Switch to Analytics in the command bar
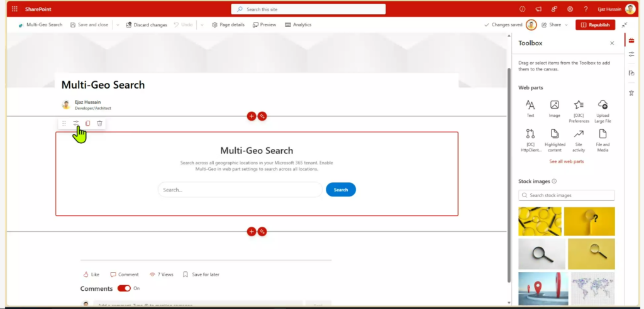Screen dimensions: 644x309 click(298, 25)
